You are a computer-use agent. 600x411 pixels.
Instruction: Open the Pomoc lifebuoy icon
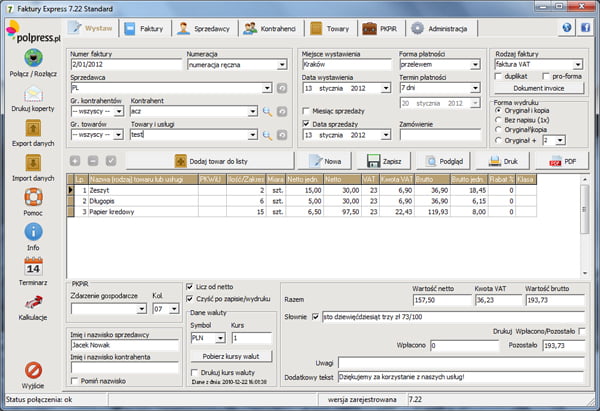(x=32, y=200)
